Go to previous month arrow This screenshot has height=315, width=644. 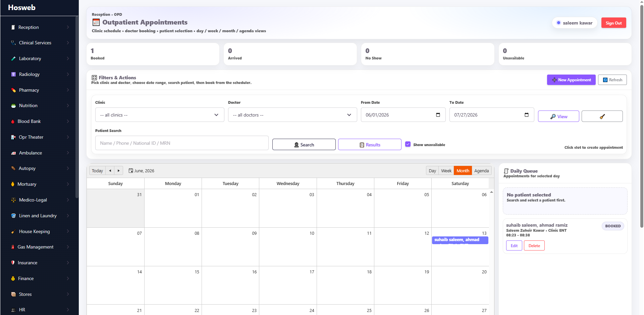coord(110,171)
